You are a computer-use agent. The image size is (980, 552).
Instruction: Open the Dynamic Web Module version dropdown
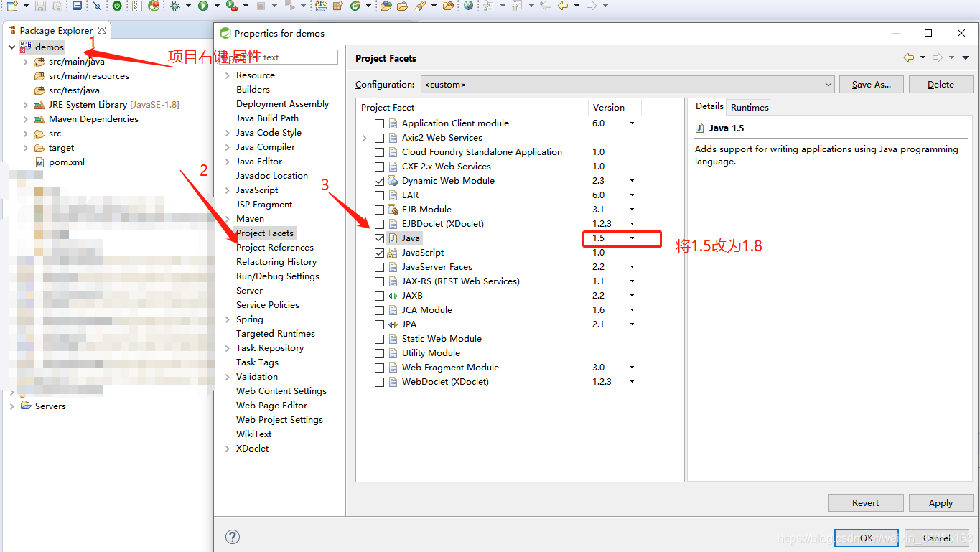(x=632, y=181)
